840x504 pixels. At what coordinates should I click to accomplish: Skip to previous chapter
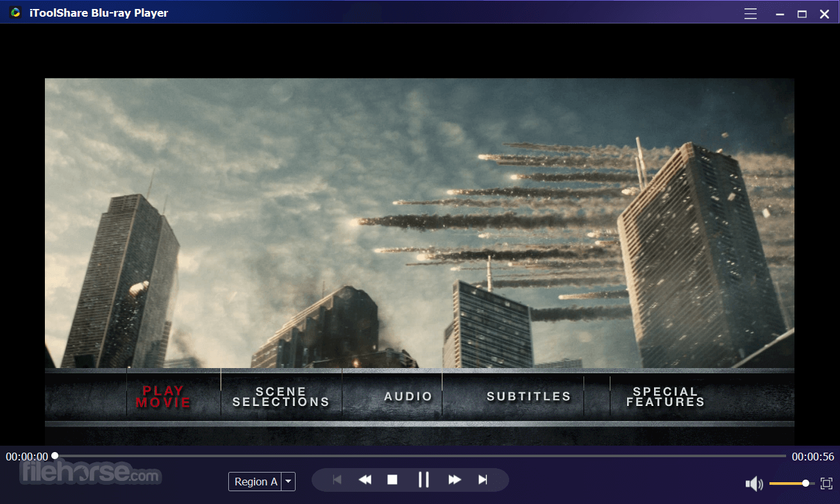(337, 480)
